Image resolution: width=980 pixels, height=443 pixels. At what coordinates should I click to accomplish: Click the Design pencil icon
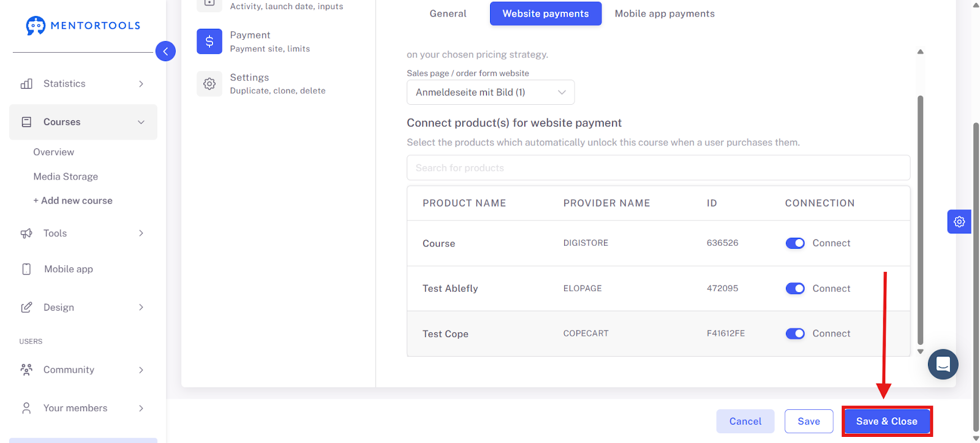pos(26,308)
